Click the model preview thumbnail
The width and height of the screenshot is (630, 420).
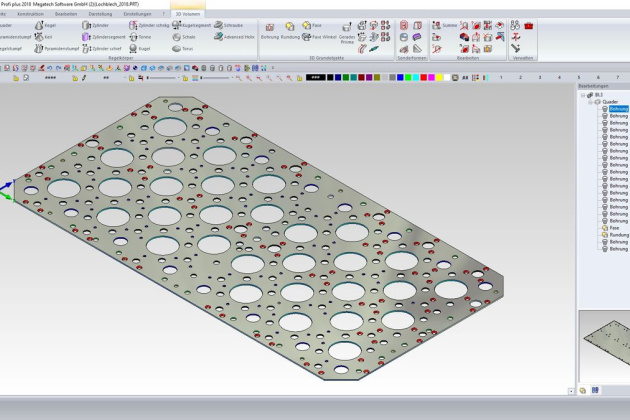click(605, 345)
